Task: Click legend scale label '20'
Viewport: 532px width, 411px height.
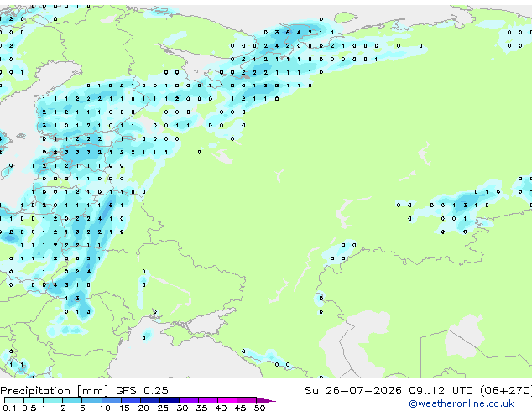Action: pos(143,408)
